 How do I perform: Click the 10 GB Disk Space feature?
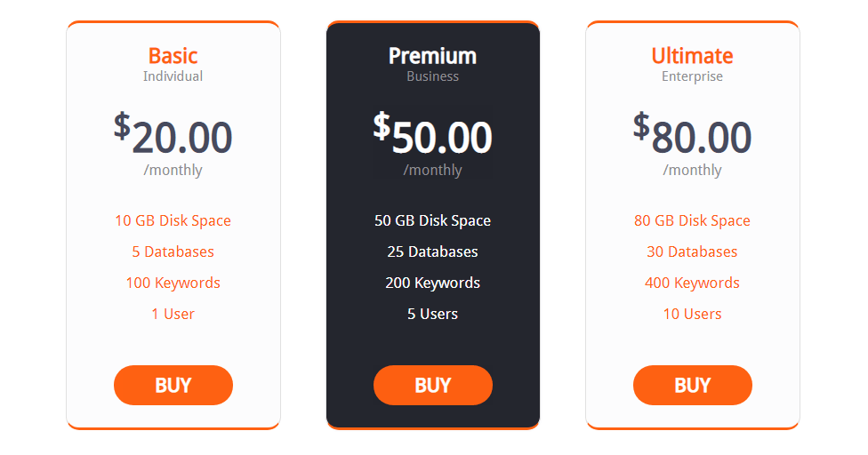(173, 220)
